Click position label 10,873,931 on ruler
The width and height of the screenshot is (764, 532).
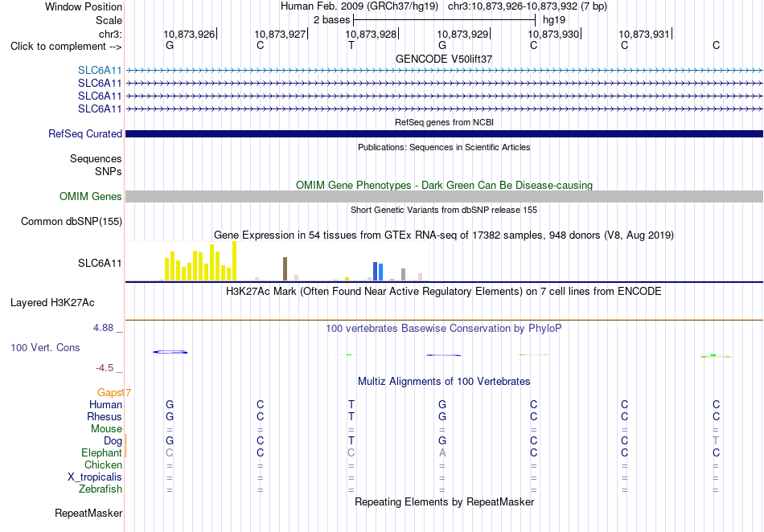click(644, 34)
